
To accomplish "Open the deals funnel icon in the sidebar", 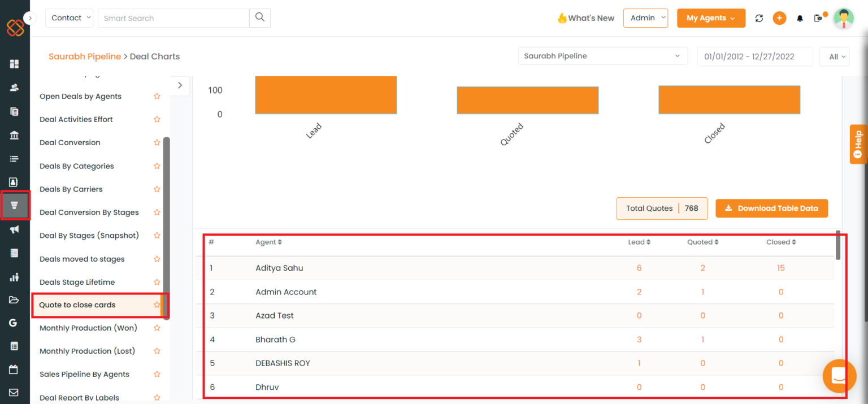I will pyautogui.click(x=14, y=205).
